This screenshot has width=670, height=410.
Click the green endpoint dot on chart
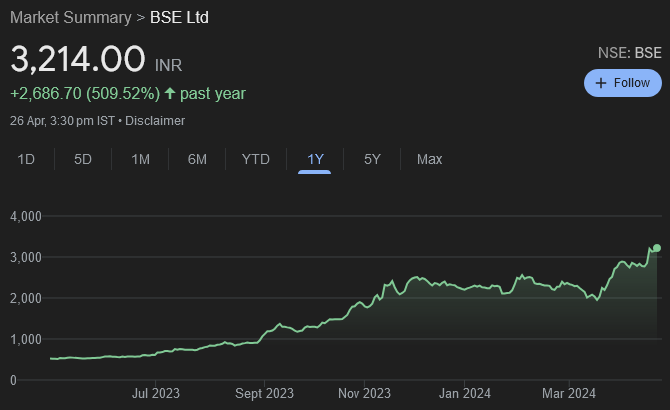pyautogui.click(x=657, y=248)
